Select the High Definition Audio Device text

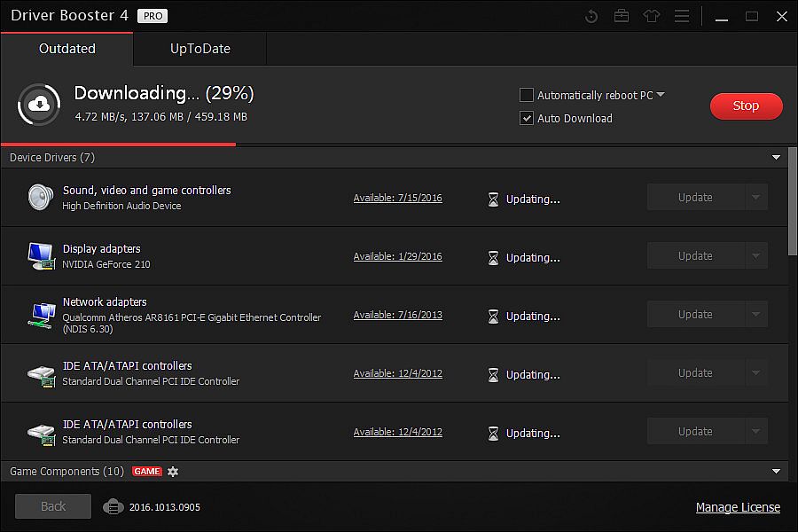pos(121,206)
